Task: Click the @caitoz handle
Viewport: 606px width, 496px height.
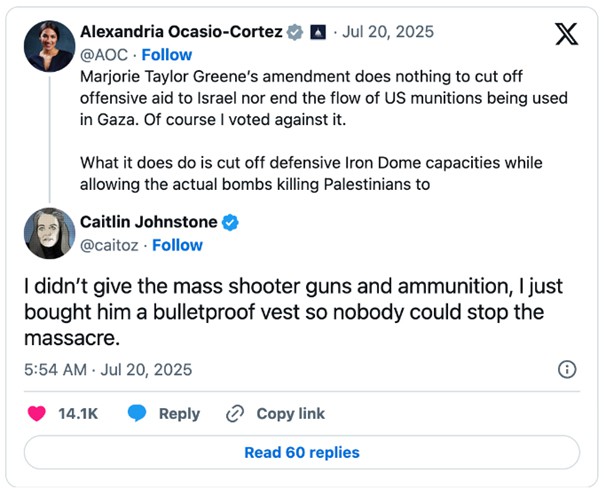Action: pos(109,245)
